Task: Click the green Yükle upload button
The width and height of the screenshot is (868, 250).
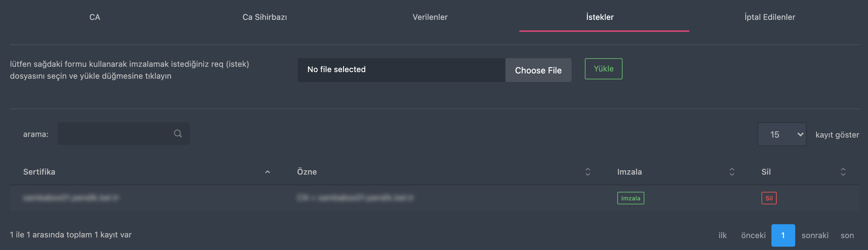Action: (x=603, y=69)
